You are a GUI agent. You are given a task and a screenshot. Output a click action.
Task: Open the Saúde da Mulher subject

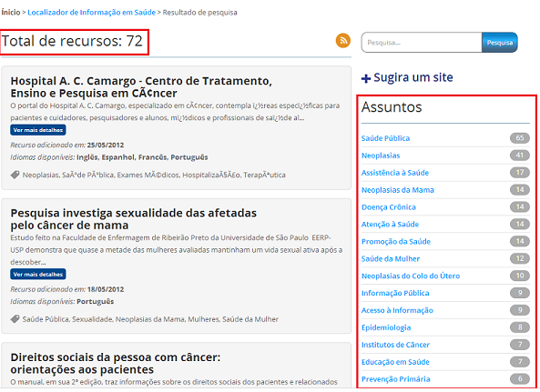click(x=391, y=258)
